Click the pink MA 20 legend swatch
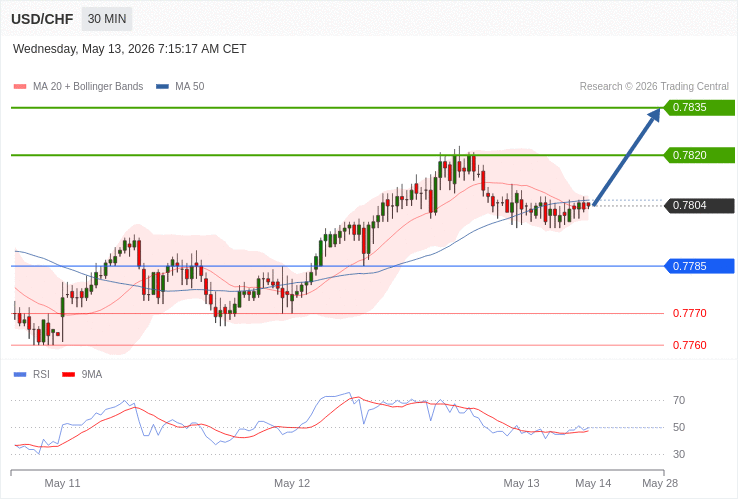This screenshot has height=500, width=738. [x=20, y=87]
